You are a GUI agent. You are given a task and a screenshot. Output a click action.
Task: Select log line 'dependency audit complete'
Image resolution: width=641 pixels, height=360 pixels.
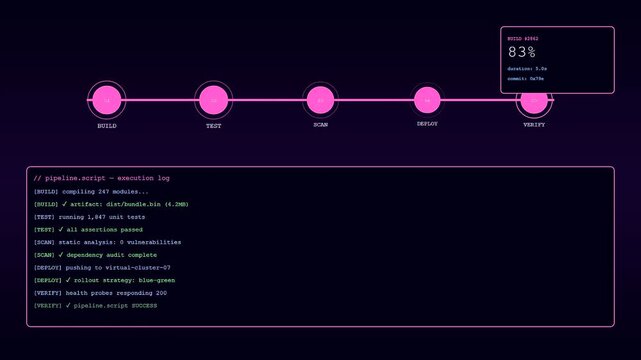click(x=95, y=255)
